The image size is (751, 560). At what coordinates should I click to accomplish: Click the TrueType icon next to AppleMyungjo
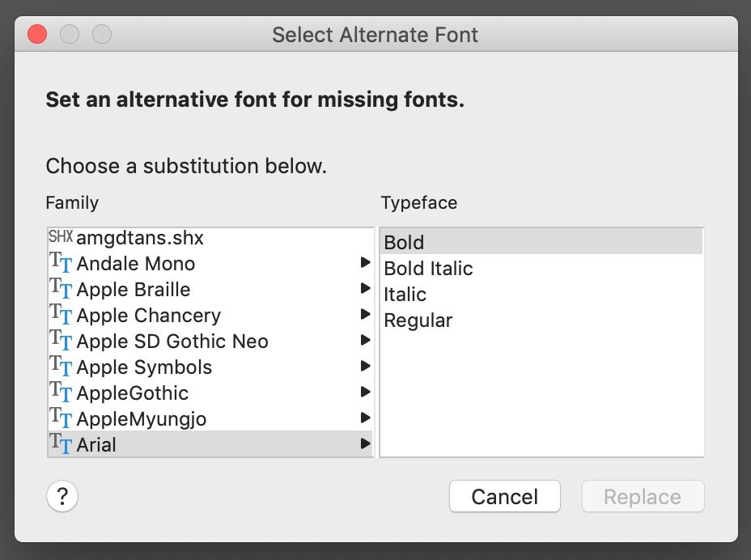tap(62, 418)
